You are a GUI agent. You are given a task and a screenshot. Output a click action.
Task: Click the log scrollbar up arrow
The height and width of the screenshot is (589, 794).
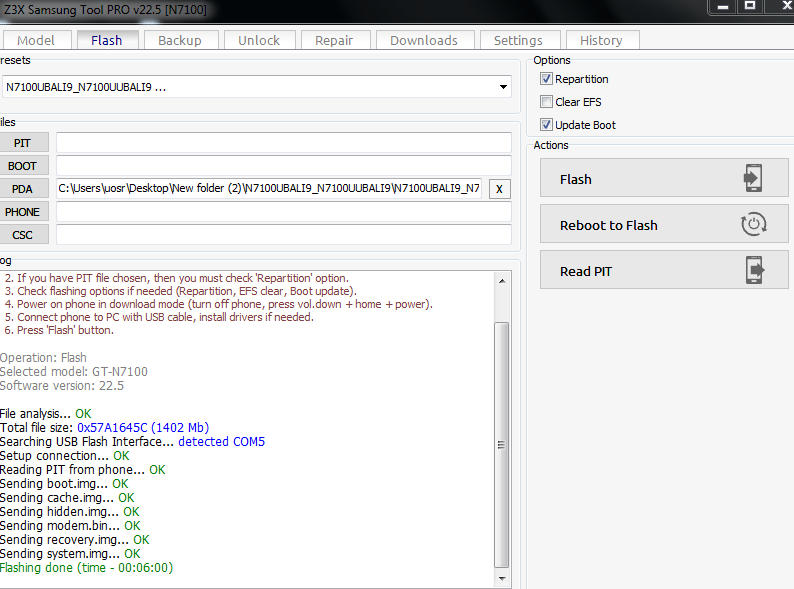coord(502,281)
